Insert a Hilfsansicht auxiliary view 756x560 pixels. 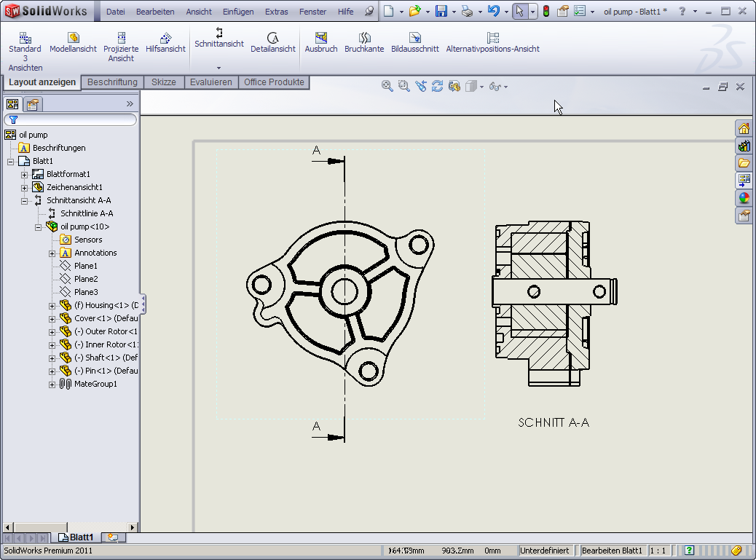tap(165, 43)
